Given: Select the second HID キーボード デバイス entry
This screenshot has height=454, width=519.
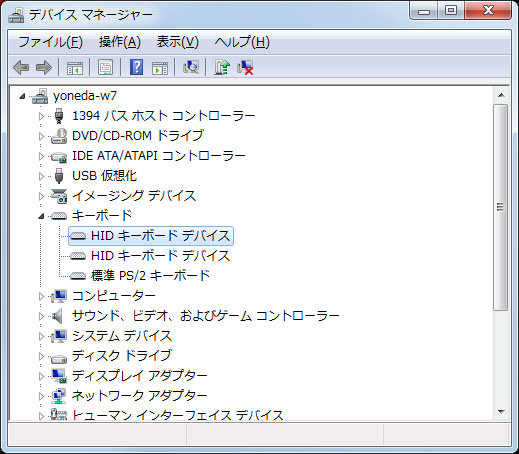Looking at the screenshot, I should (x=160, y=256).
